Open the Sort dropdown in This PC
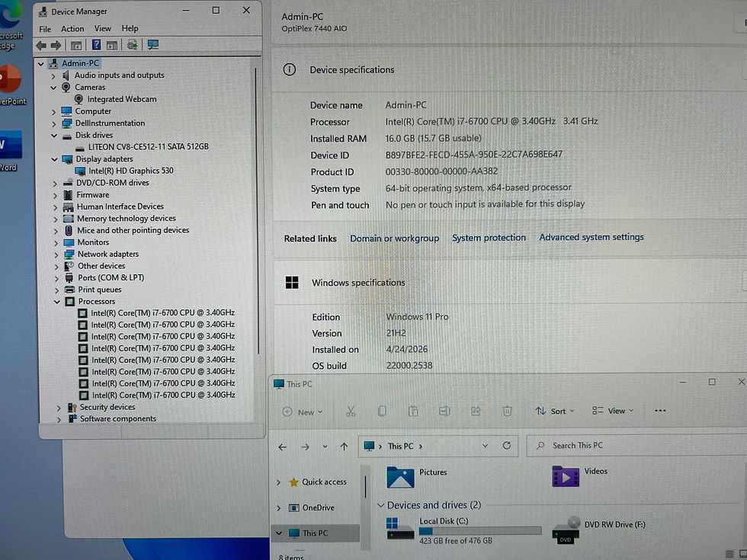747x560 pixels. tap(555, 411)
